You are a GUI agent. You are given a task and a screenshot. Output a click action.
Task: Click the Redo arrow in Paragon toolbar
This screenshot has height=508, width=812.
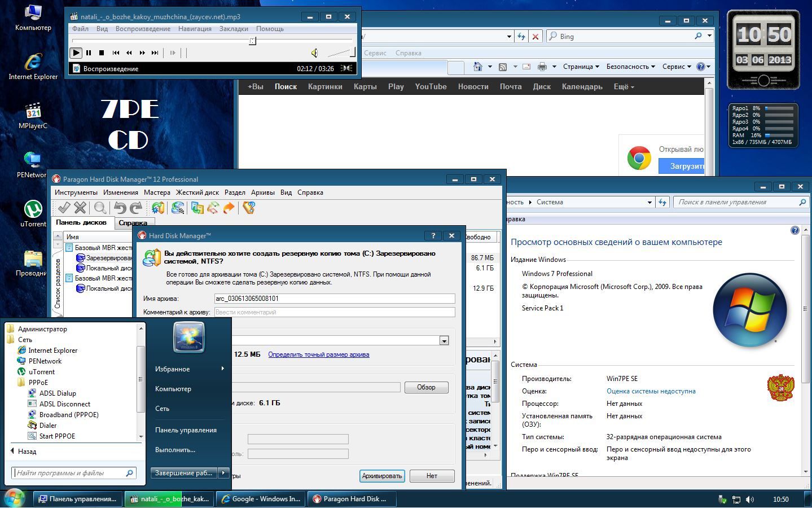[x=135, y=208]
